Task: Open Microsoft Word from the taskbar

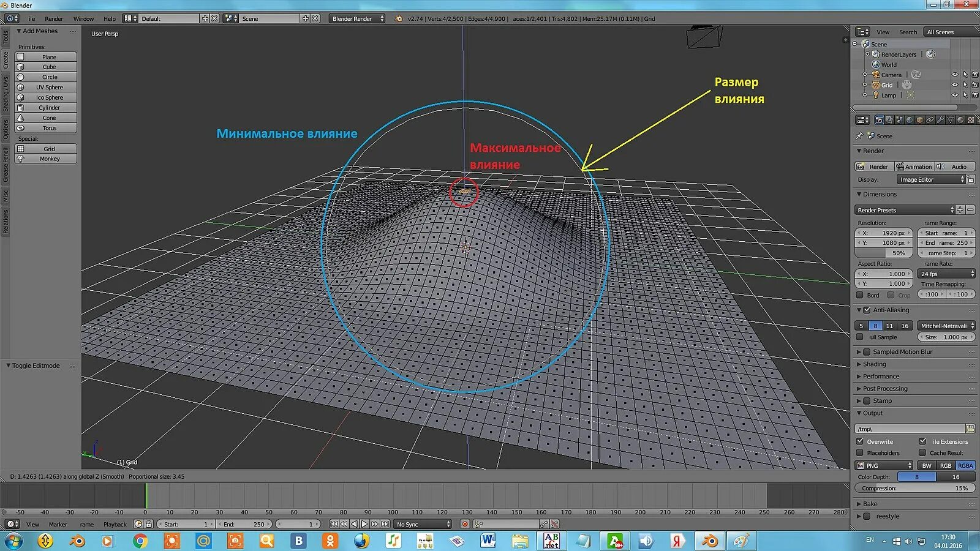Action: point(488,541)
